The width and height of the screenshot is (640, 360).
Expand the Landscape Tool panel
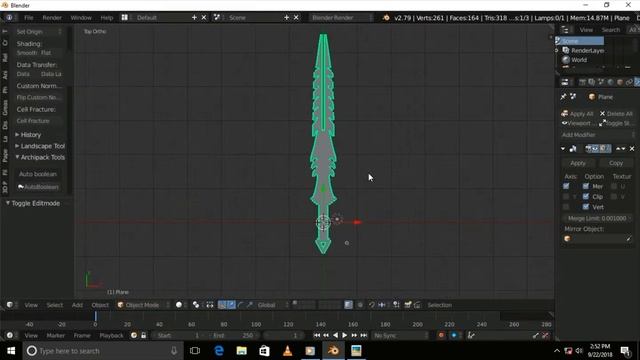[40, 146]
